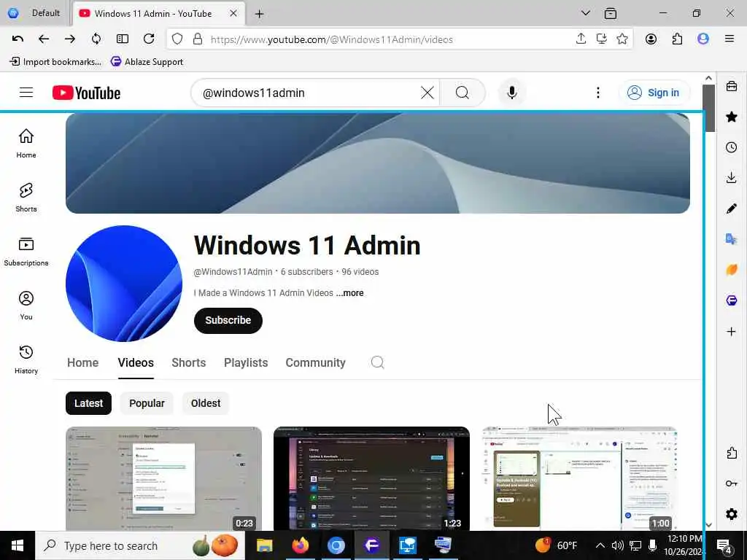Select the Latest filter chip

[88, 403]
